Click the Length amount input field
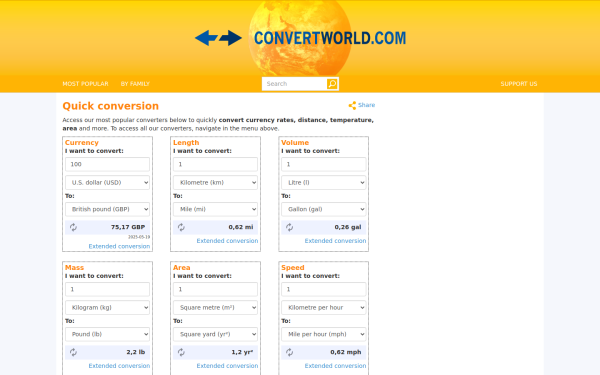The image size is (600, 375). (215, 165)
